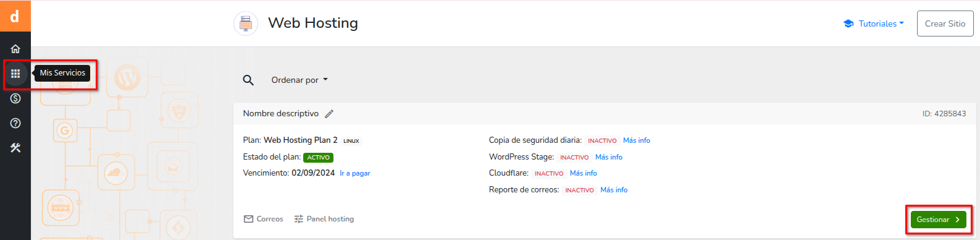This screenshot has width=980, height=240.
Task: Click the green Gestionar button
Action: point(938,220)
